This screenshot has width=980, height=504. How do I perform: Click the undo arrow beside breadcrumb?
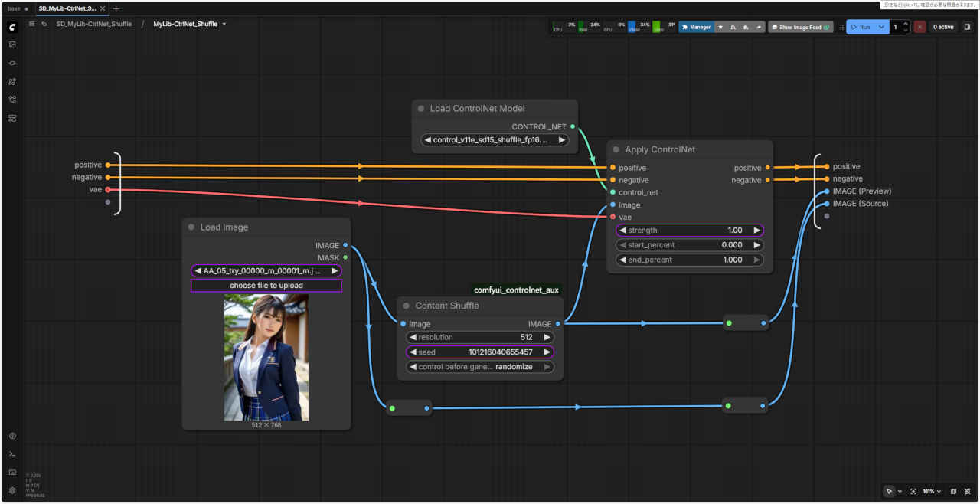pos(44,25)
